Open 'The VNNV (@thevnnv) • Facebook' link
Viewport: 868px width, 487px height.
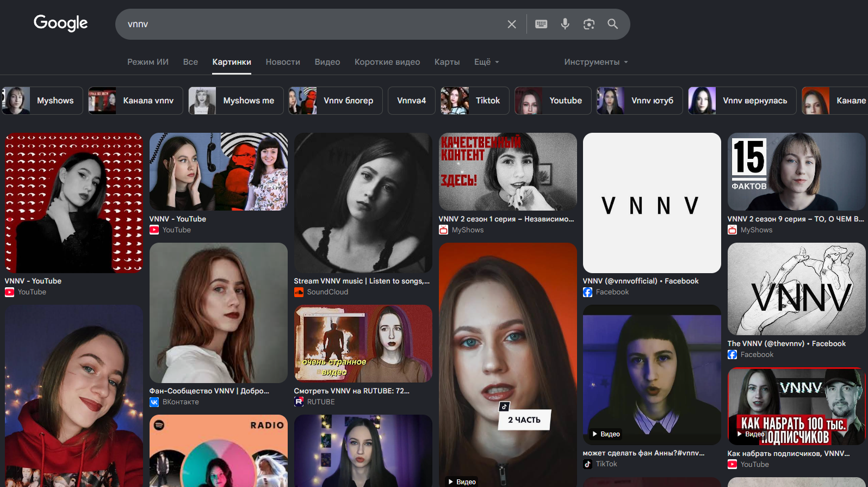786,344
